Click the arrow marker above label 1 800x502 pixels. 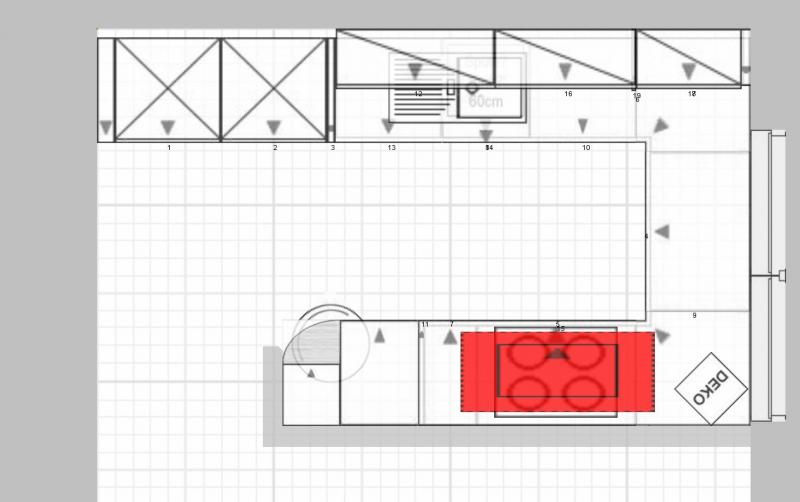[x=168, y=127]
